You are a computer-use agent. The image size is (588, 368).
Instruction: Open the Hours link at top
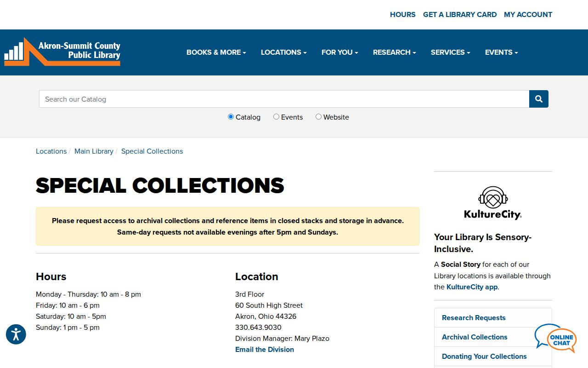point(403,15)
